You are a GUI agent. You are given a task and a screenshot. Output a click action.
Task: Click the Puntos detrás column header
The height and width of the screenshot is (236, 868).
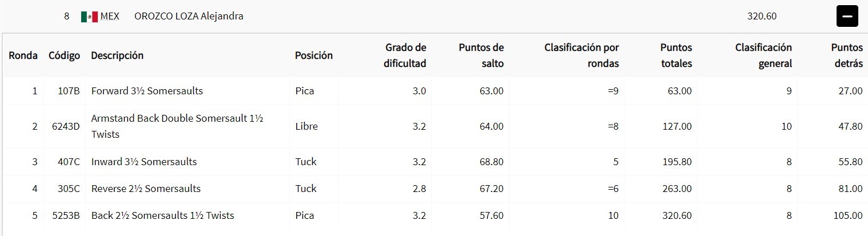click(847, 55)
